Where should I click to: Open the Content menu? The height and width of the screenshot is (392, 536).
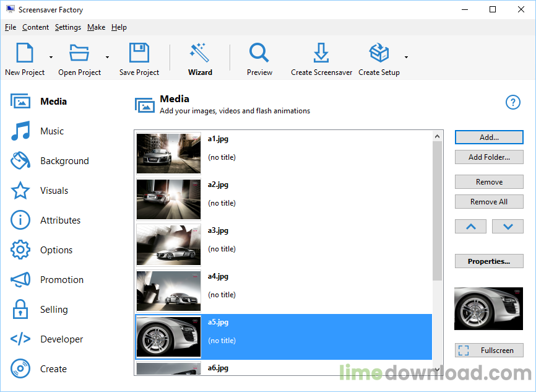click(35, 27)
